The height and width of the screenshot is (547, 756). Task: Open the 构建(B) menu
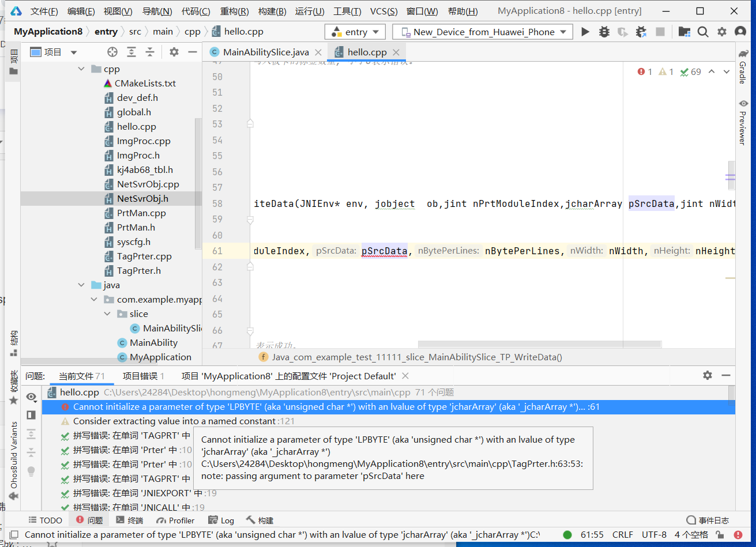click(x=272, y=11)
